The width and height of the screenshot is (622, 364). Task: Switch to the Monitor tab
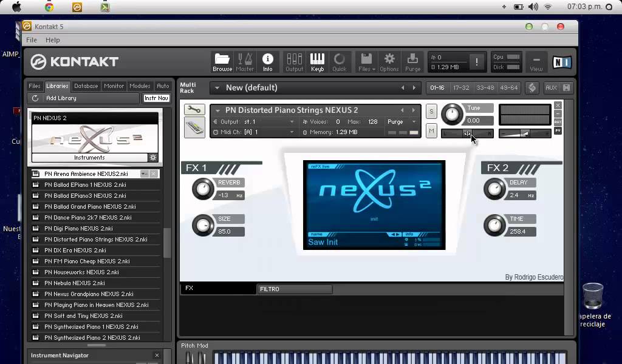(x=114, y=86)
